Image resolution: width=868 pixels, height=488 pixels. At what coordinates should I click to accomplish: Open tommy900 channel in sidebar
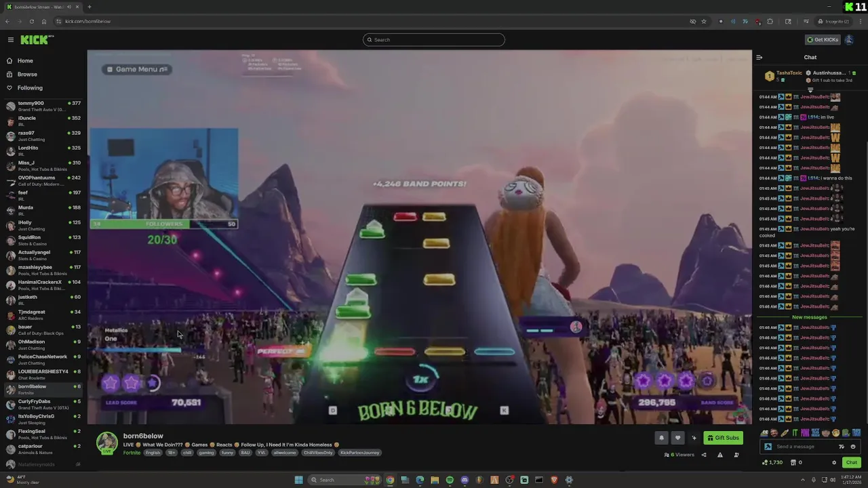(x=42, y=106)
